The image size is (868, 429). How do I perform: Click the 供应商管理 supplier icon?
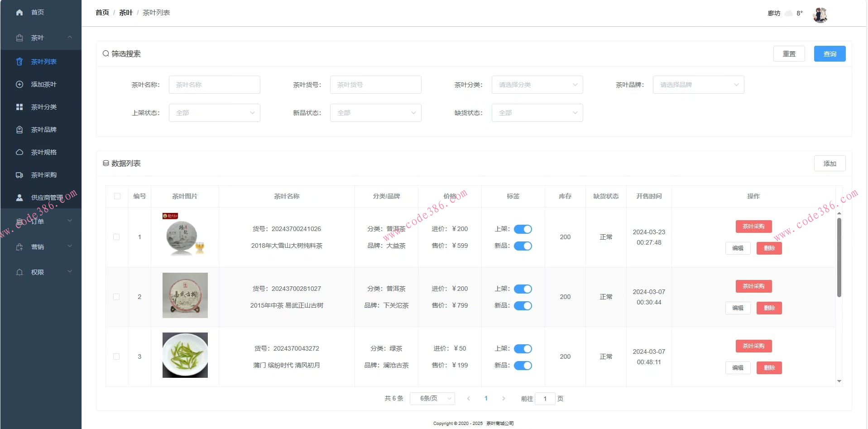click(x=19, y=198)
